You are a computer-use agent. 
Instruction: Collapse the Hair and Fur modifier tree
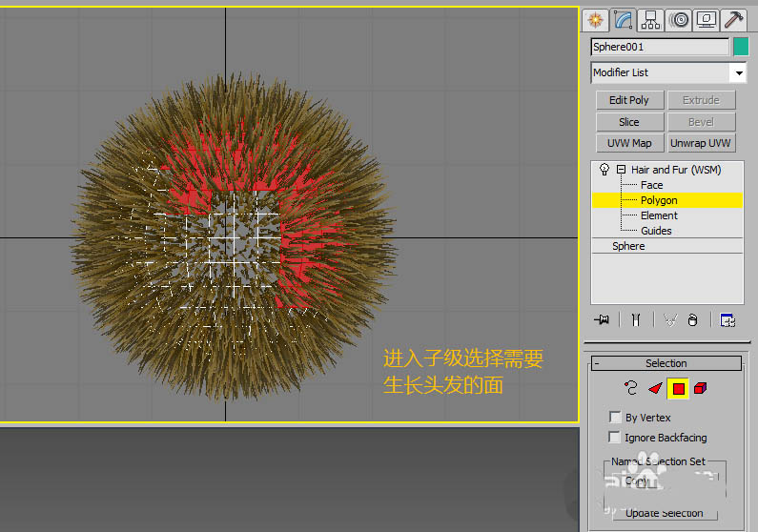pos(622,170)
